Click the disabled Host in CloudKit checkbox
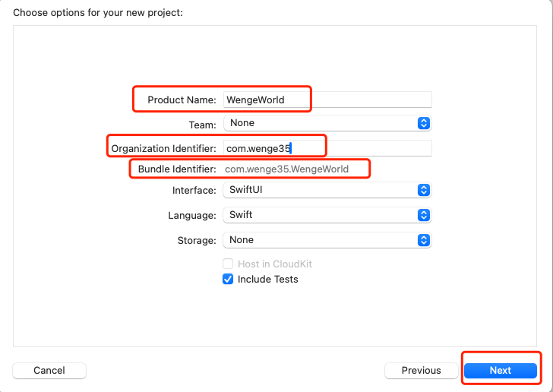 (x=228, y=264)
